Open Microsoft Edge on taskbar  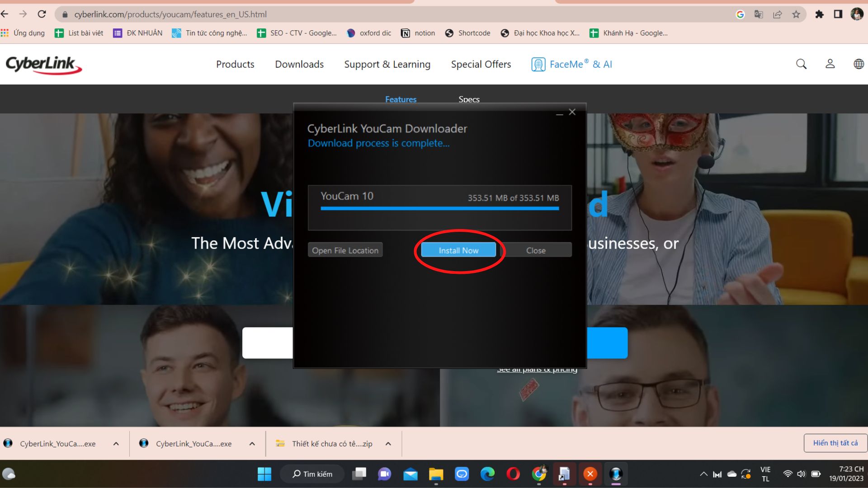487,474
